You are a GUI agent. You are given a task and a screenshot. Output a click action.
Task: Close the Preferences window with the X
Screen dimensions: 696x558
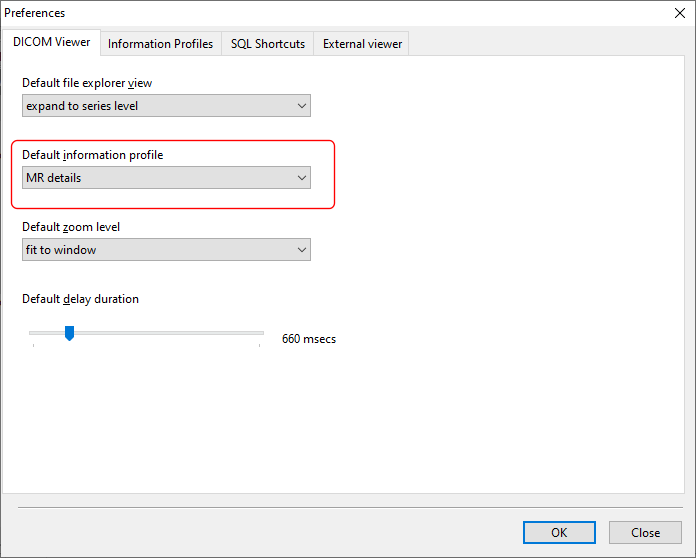[681, 13]
